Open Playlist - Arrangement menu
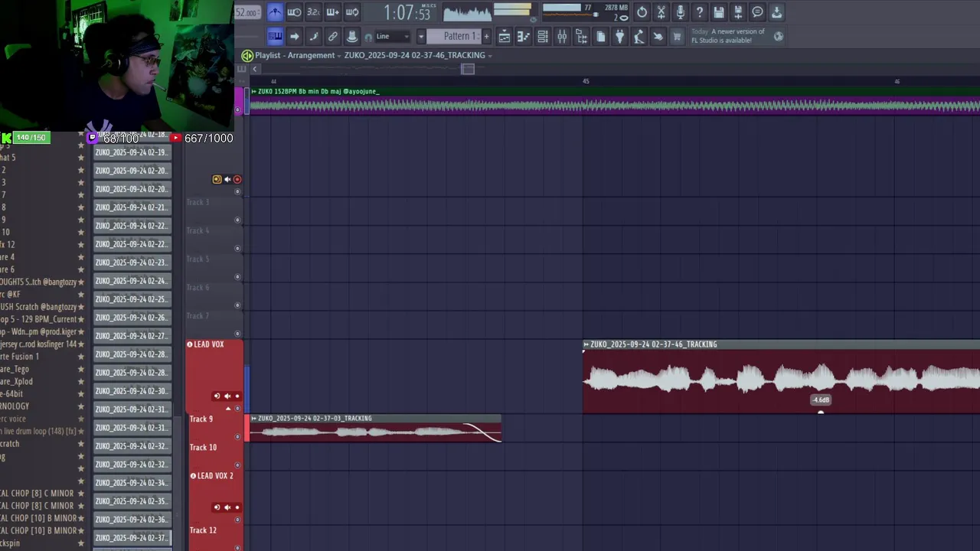The width and height of the screenshot is (980, 551). point(295,55)
